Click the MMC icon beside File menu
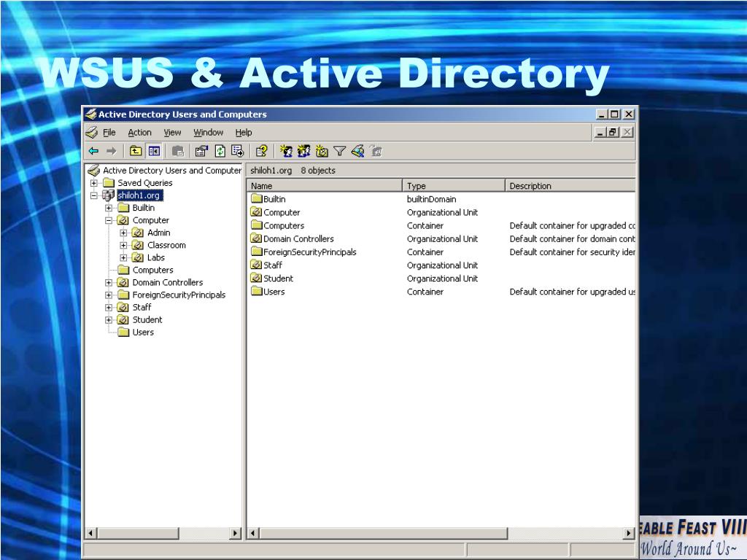 pos(92,133)
